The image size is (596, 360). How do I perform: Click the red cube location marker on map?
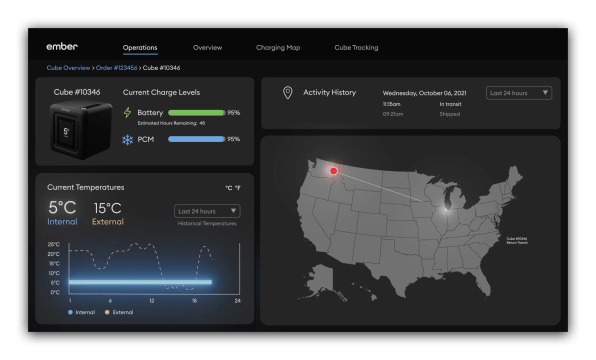(333, 171)
